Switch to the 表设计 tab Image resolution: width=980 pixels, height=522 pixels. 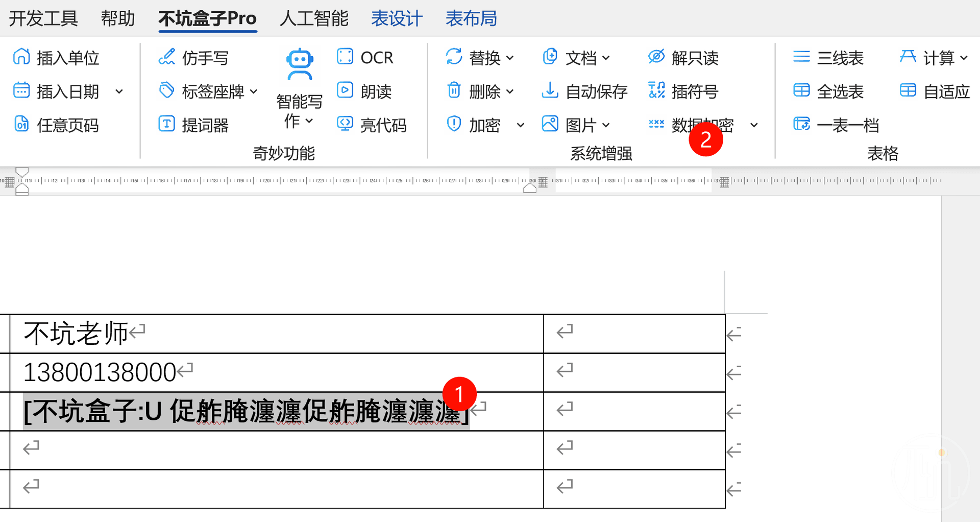point(397,18)
